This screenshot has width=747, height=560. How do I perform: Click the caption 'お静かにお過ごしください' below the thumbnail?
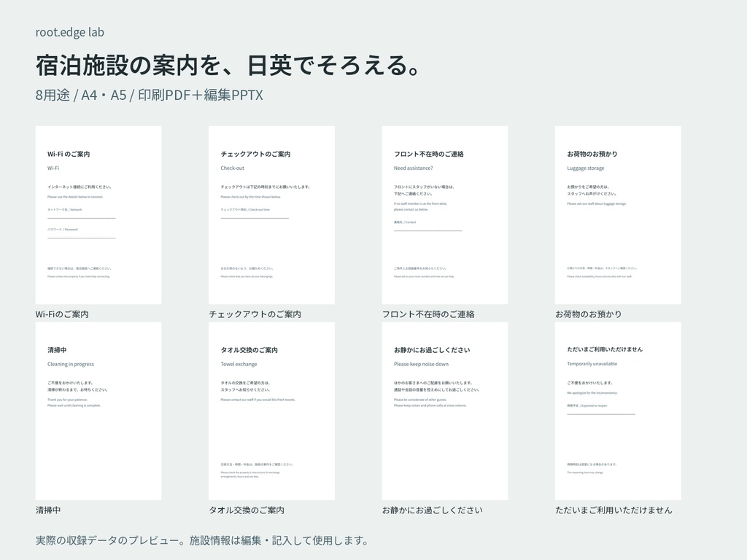click(x=432, y=510)
